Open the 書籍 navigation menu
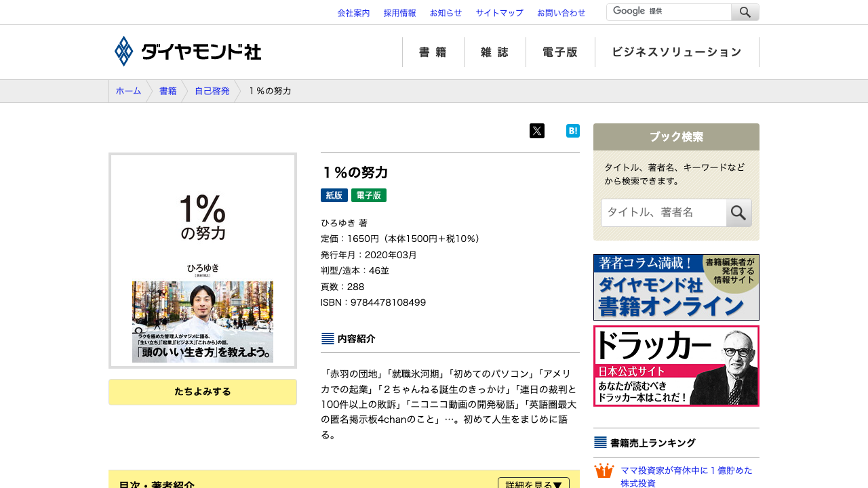Image resolution: width=868 pixels, height=488 pixels. click(433, 52)
